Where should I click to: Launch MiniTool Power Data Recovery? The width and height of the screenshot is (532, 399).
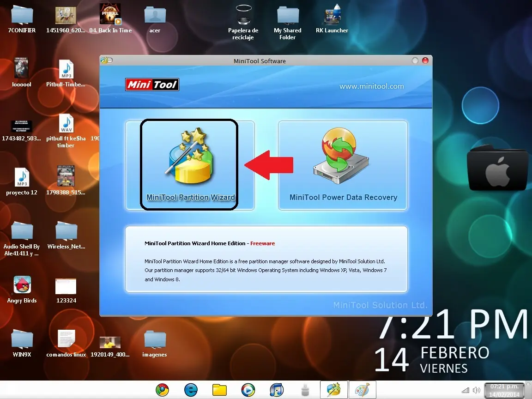[343, 165]
